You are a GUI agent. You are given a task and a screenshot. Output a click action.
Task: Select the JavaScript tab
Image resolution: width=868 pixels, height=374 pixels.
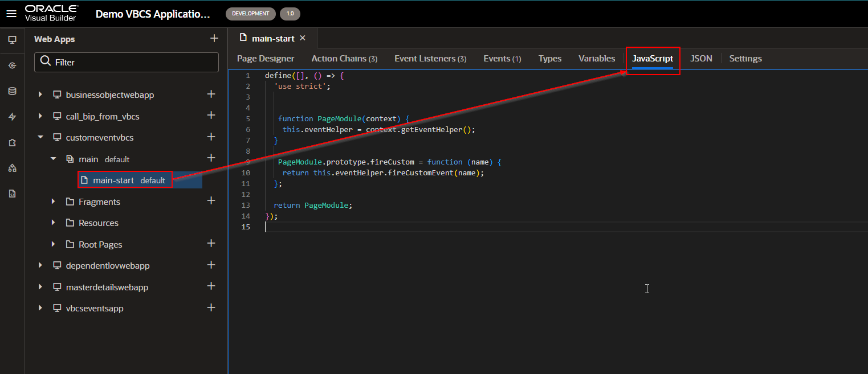pos(653,59)
